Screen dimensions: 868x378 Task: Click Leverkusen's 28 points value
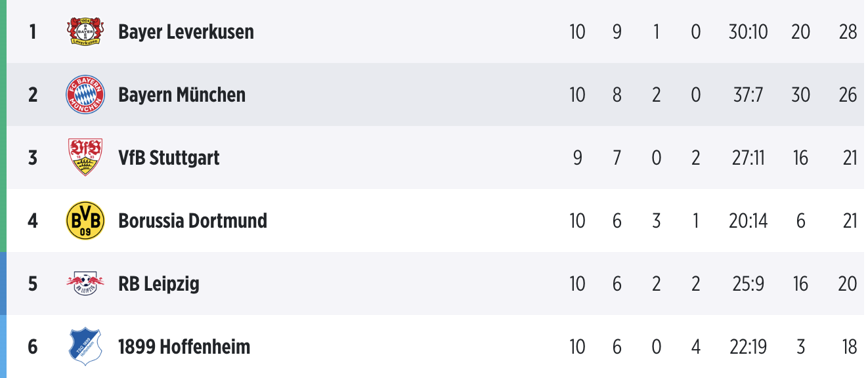848,31
